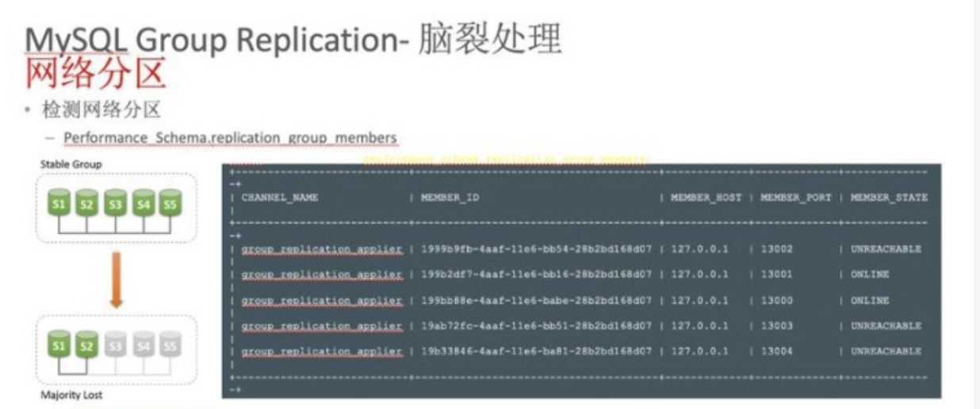Select greyed S4 server in Majority Lost group
Screen dimensions: 980x409
[143, 345]
